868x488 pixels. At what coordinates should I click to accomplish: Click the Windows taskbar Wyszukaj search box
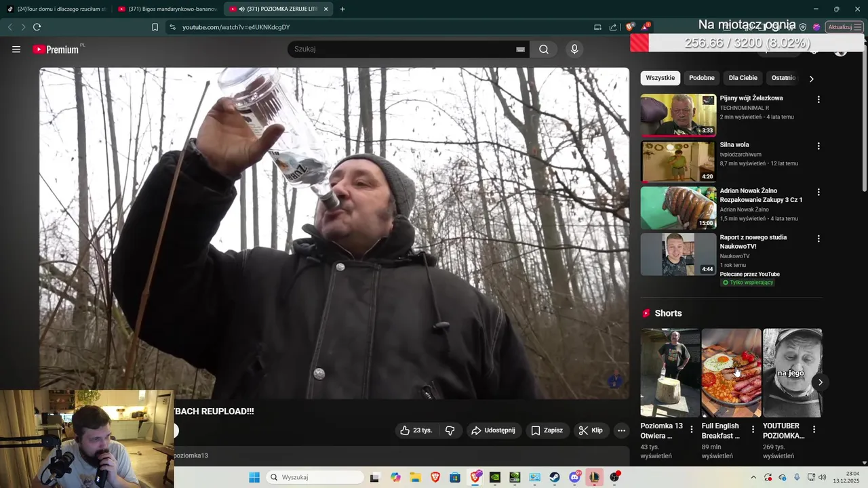[315, 477]
